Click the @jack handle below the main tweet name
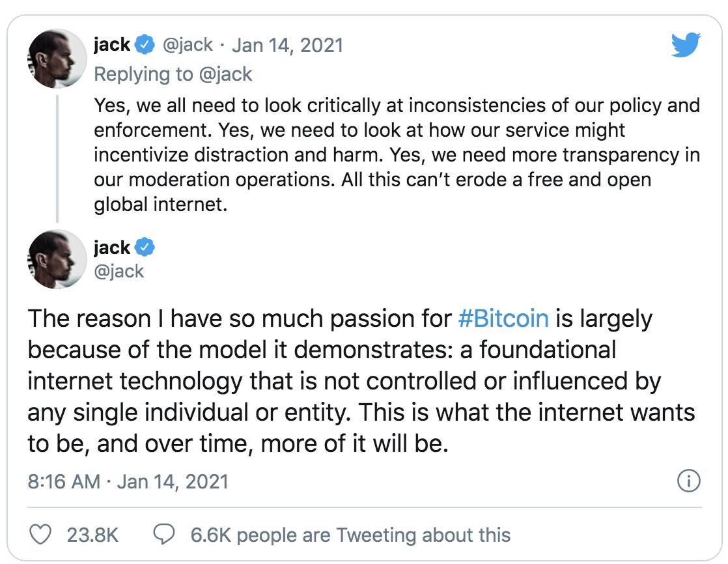 (x=119, y=270)
